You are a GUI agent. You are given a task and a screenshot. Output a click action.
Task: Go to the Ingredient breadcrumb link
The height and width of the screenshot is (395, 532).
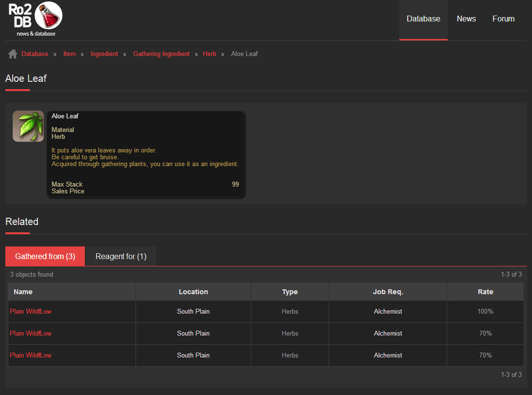104,54
